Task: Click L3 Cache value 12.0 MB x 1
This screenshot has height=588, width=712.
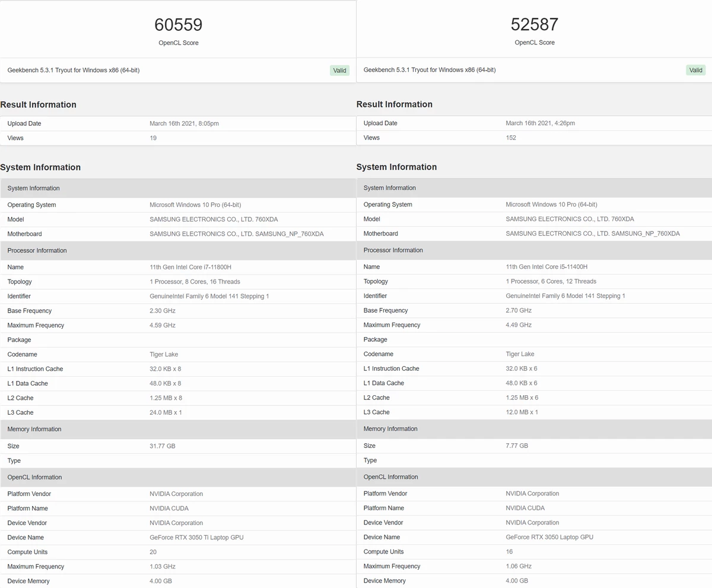Action: click(522, 412)
